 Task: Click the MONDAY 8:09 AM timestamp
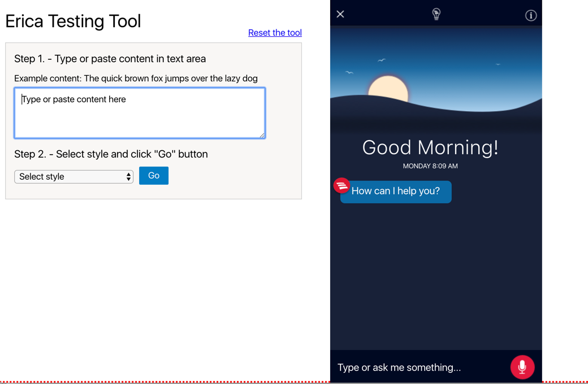pyautogui.click(x=430, y=166)
